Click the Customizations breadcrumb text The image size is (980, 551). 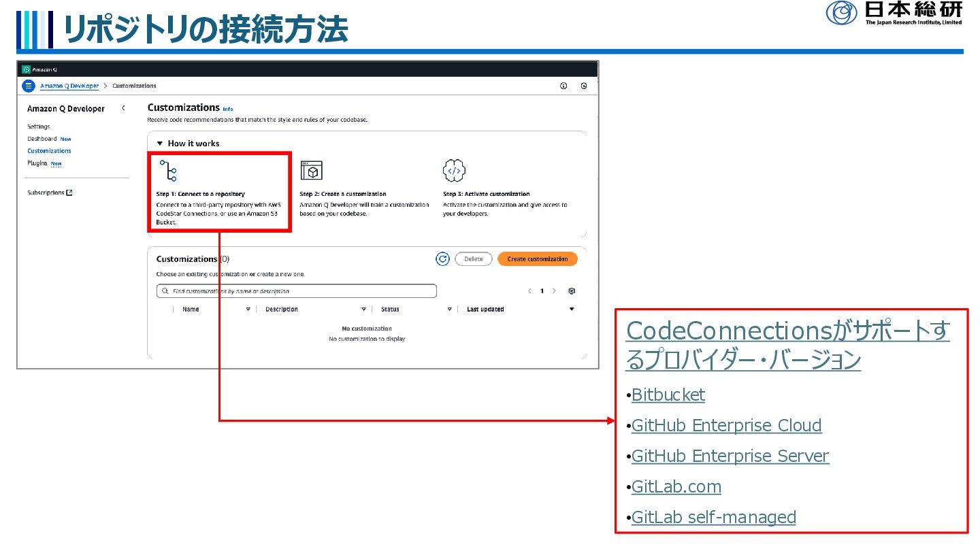click(x=134, y=86)
